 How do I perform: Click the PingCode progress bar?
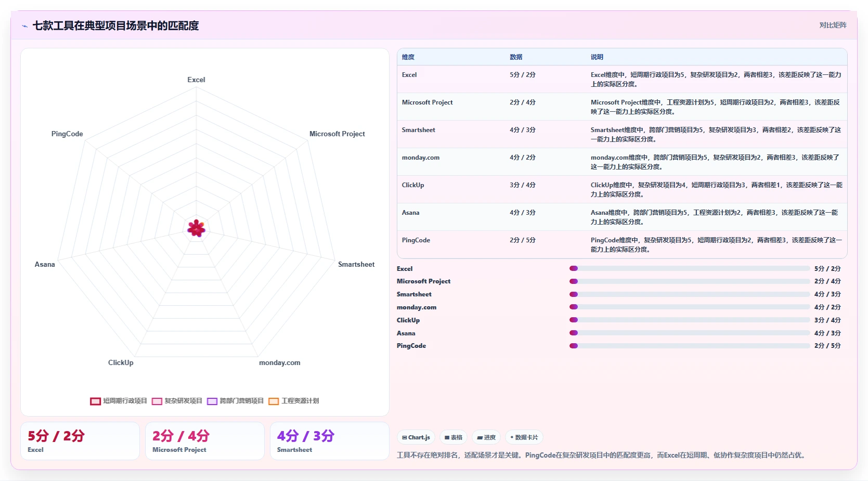point(690,346)
